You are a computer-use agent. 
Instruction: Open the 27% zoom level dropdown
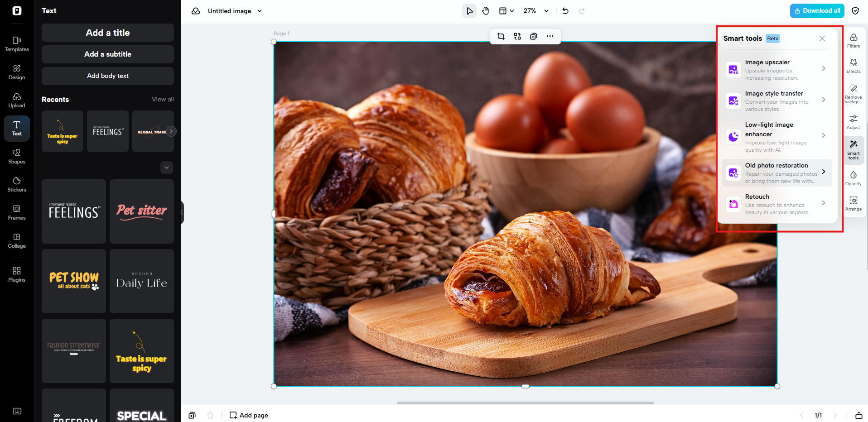pyautogui.click(x=536, y=11)
